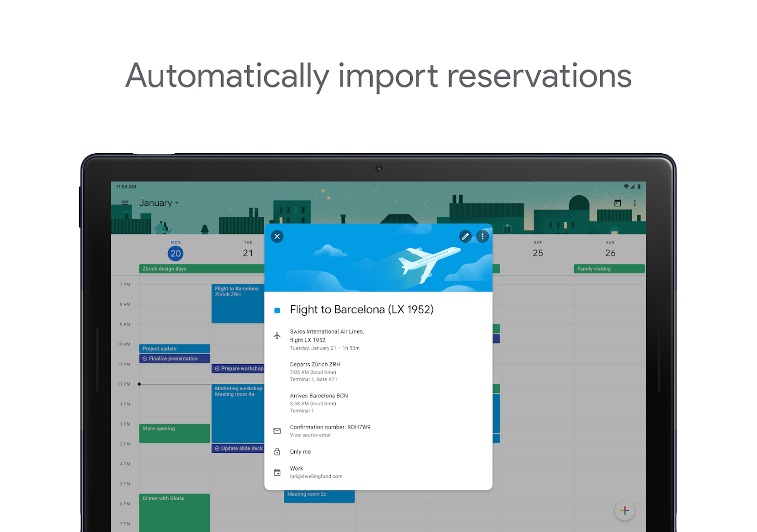This screenshot has height=532, width=757.
Task: Open more options in flight card
Action: [482, 236]
